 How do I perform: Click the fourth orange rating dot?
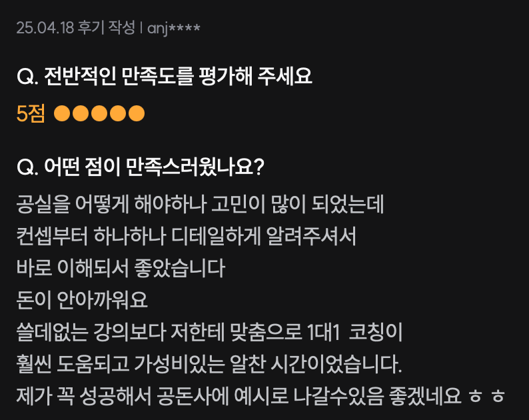click(x=118, y=113)
